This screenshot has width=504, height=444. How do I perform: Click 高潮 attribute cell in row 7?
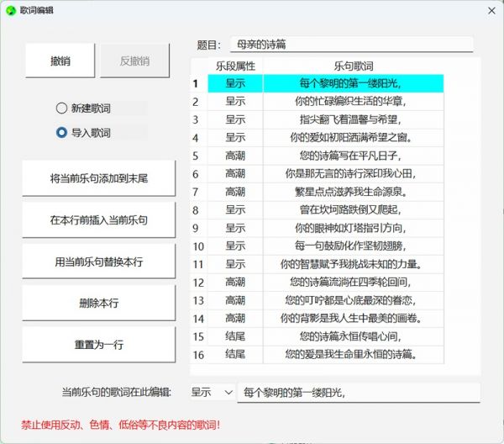(235, 192)
